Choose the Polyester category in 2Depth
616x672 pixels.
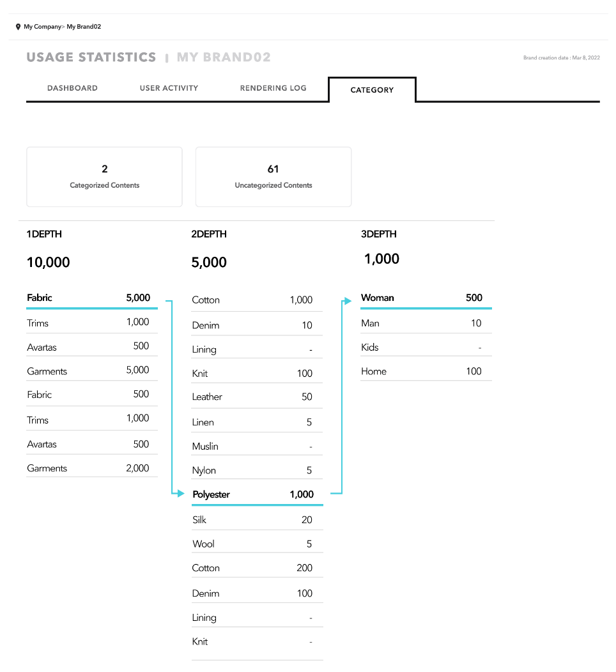(x=258, y=494)
